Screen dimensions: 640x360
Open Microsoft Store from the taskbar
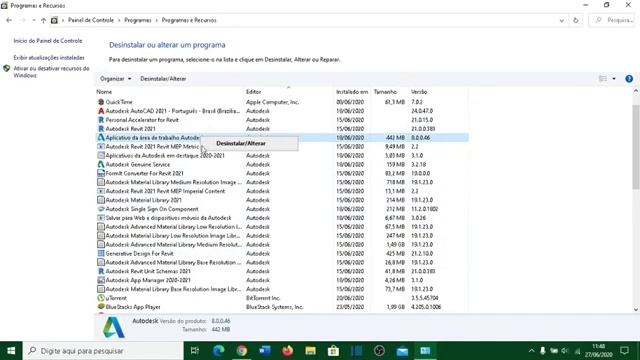pyautogui.click(x=333, y=351)
